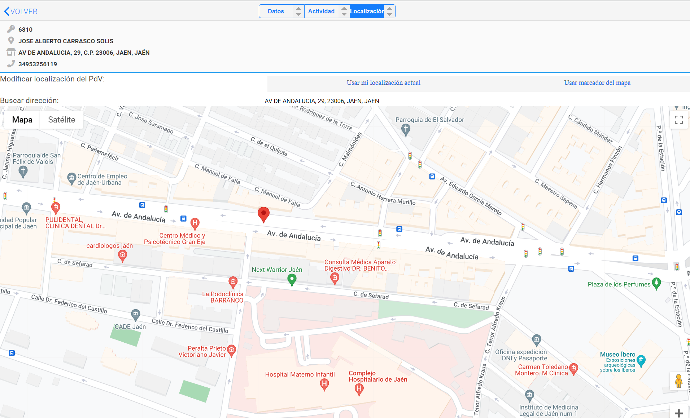Screen dimensions: 690x418
Task: Click Av. de Andalucía label under marker
Action: tap(294, 235)
